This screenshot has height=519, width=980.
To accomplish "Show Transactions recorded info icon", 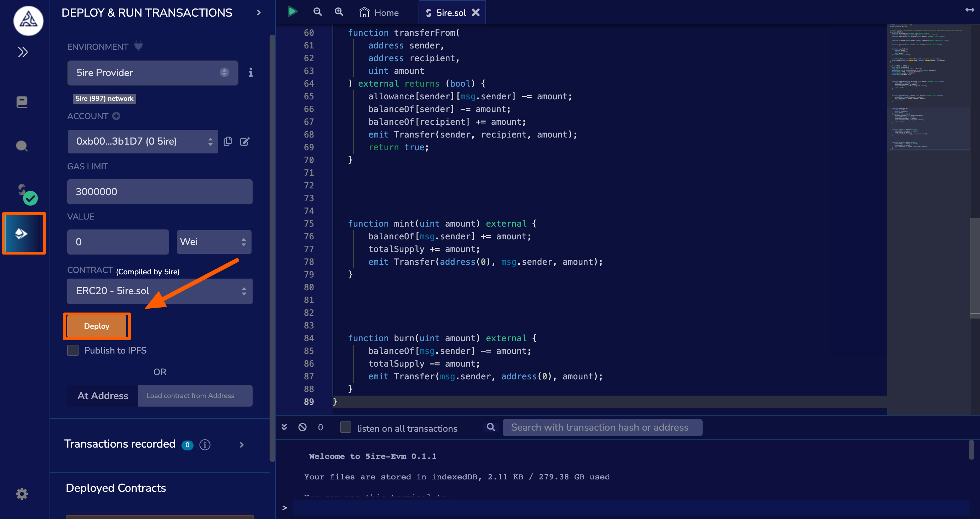I will (205, 444).
